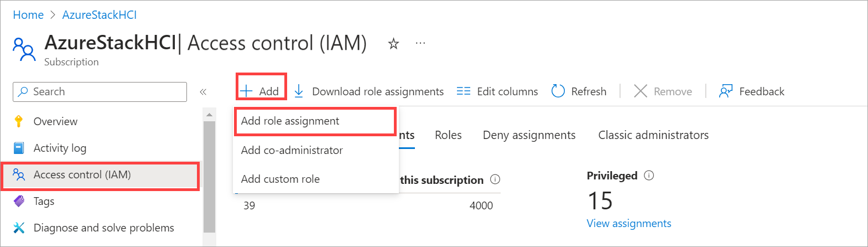Click info icon next to this subscription
The width and height of the screenshot is (868, 247).
tap(495, 179)
